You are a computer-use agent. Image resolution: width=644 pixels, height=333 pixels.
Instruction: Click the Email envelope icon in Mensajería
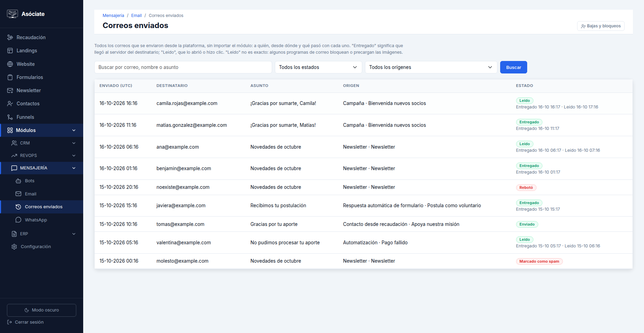pyautogui.click(x=18, y=194)
